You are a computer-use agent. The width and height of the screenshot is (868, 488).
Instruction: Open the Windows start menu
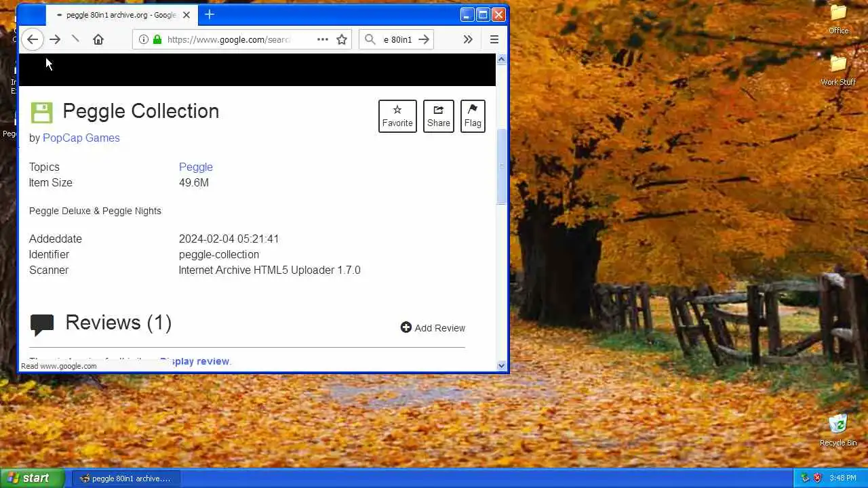click(32, 478)
